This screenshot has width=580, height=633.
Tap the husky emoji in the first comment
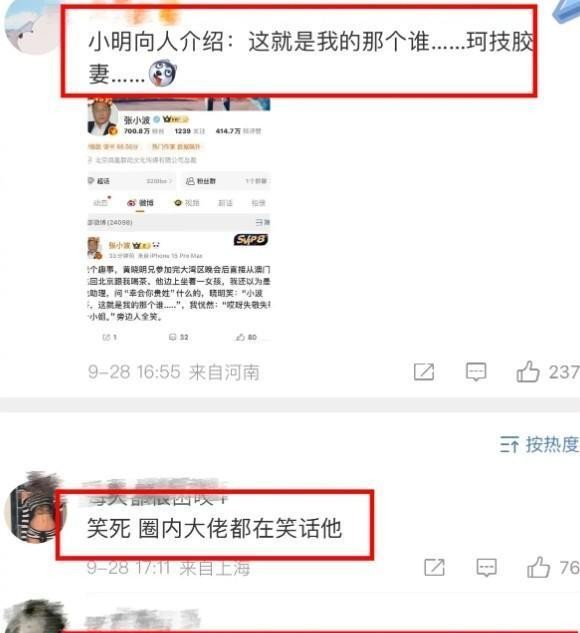(x=162, y=73)
